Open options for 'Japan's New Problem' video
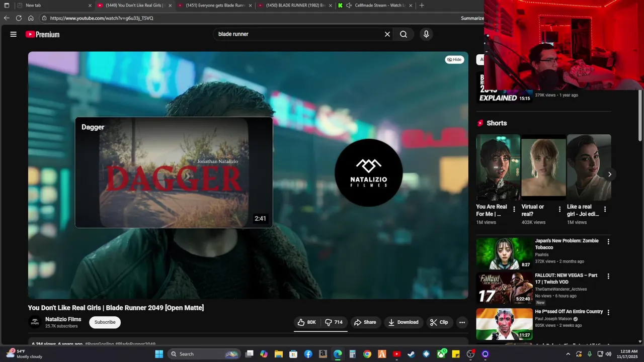The width and height of the screenshot is (644, 362). 608,242
